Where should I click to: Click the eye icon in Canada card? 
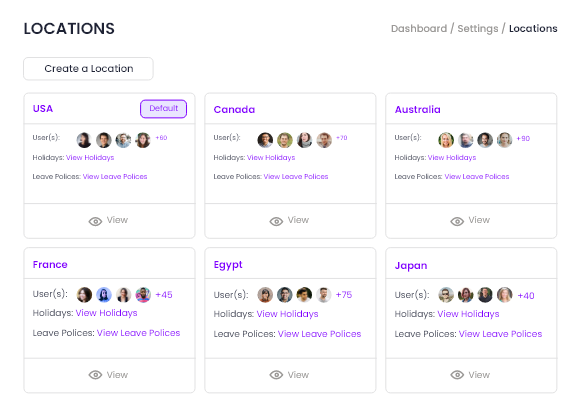[x=276, y=221]
